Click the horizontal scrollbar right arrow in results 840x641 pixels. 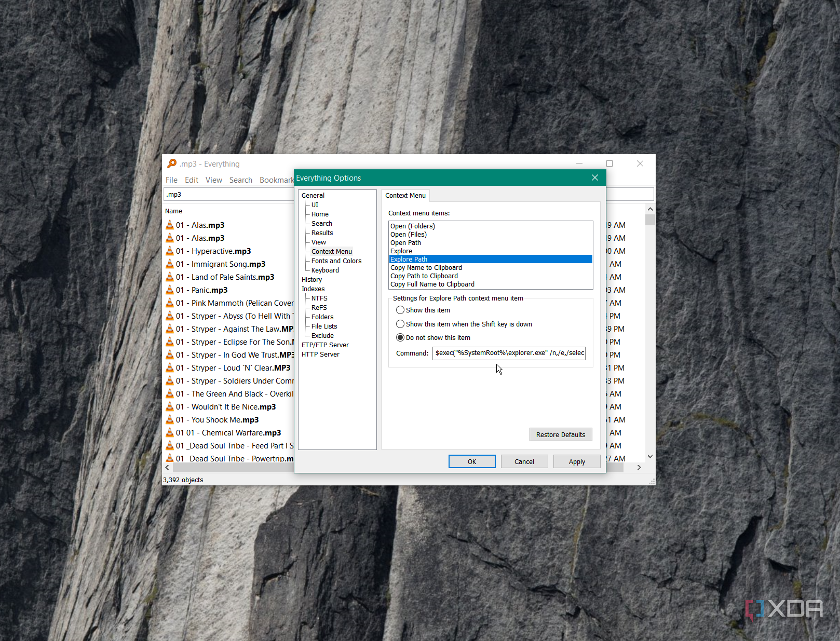pyautogui.click(x=639, y=467)
